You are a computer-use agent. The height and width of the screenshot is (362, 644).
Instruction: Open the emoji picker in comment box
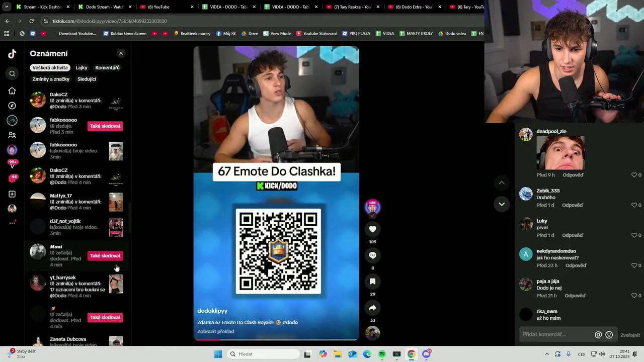pyautogui.click(x=609, y=335)
